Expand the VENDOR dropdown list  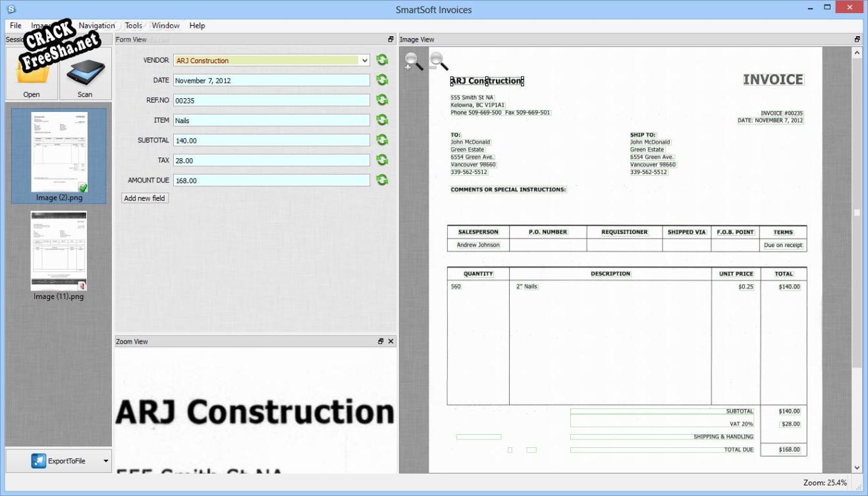[364, 61]
